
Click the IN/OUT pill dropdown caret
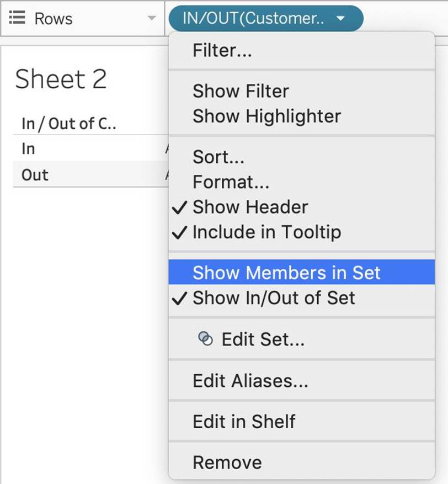340,18
